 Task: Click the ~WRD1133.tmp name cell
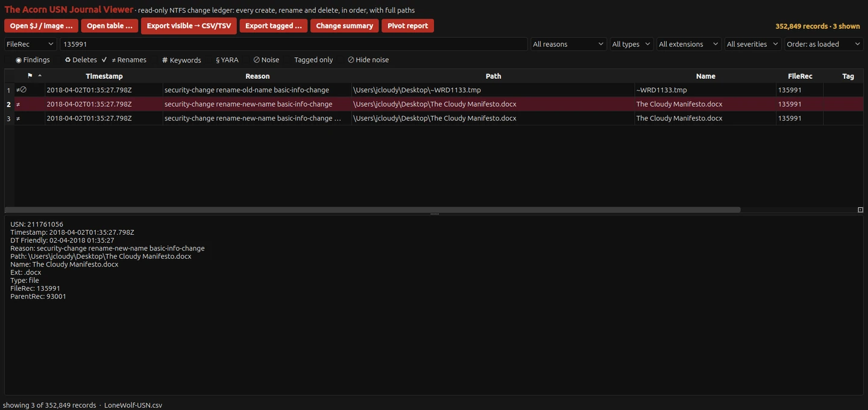tap(705, 90)
